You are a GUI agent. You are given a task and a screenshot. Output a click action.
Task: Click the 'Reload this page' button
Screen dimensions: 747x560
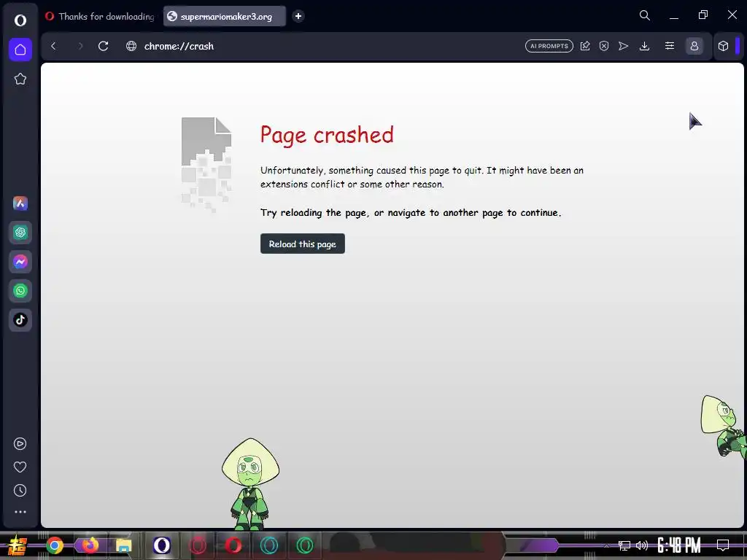tap(303, 244)
